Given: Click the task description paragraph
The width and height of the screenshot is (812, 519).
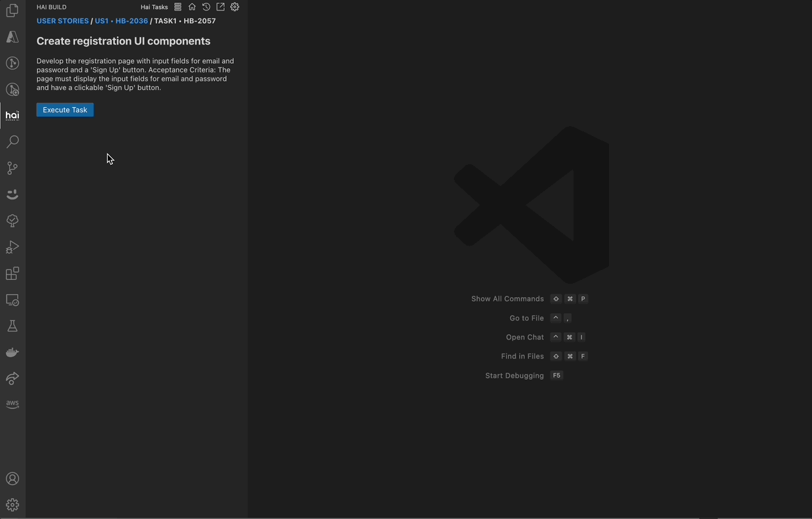Looking at the screenshot, I should coord(135,74).
